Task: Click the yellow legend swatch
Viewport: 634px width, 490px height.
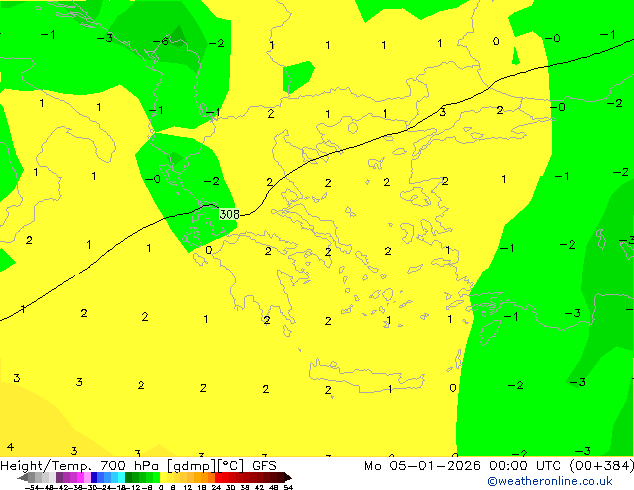Action: [x=163, y=477]
